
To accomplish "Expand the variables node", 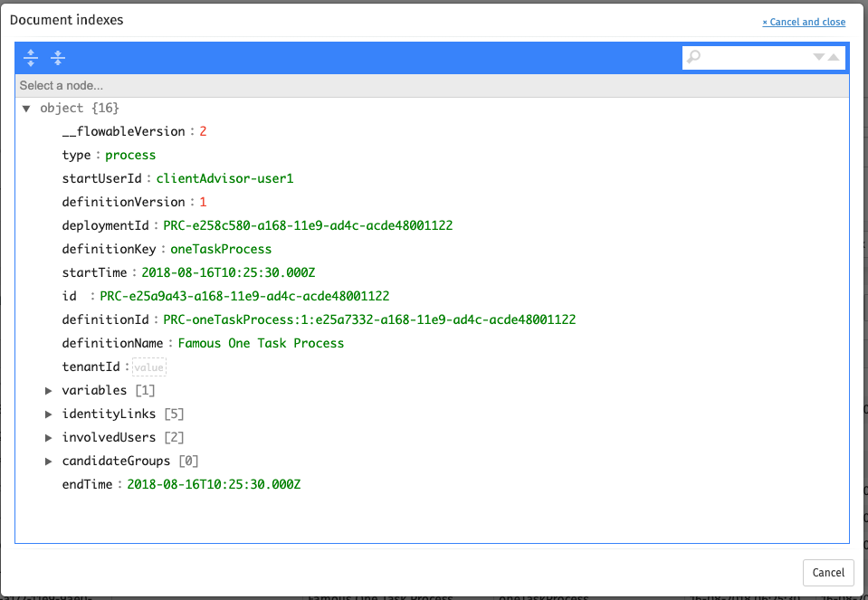I will coord(49,391).
